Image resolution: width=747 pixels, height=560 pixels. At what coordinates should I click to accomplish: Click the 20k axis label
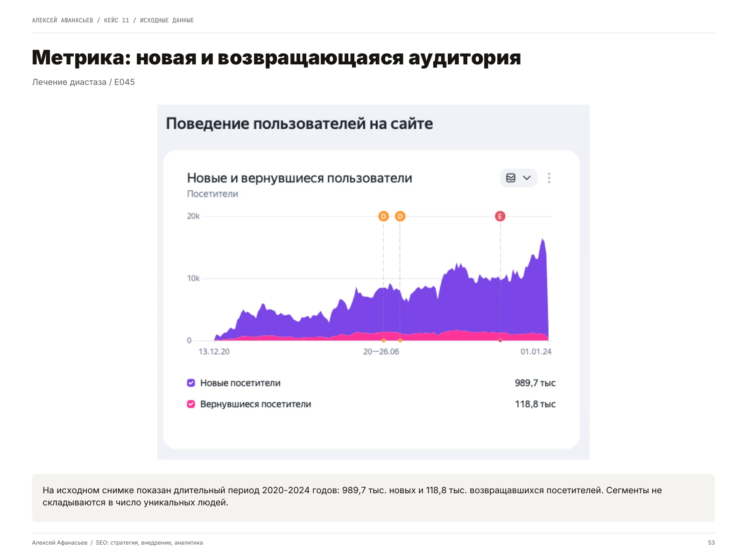193,216
